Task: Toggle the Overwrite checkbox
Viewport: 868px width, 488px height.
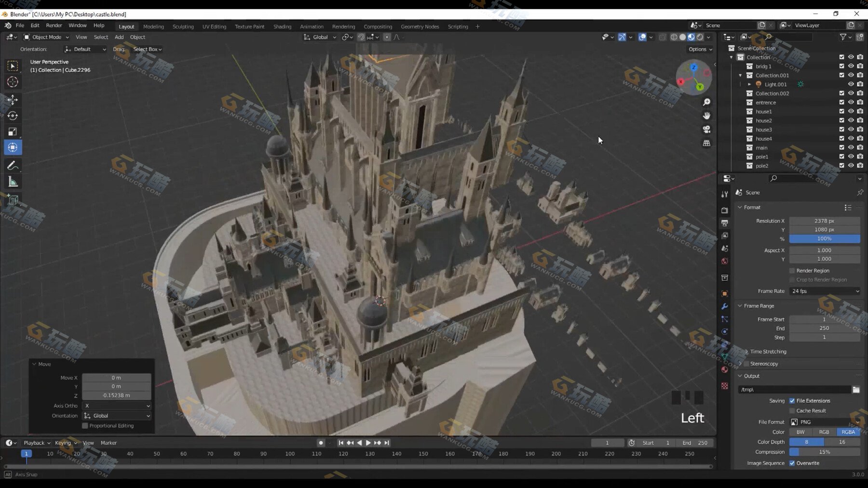Action: [792, 463]
